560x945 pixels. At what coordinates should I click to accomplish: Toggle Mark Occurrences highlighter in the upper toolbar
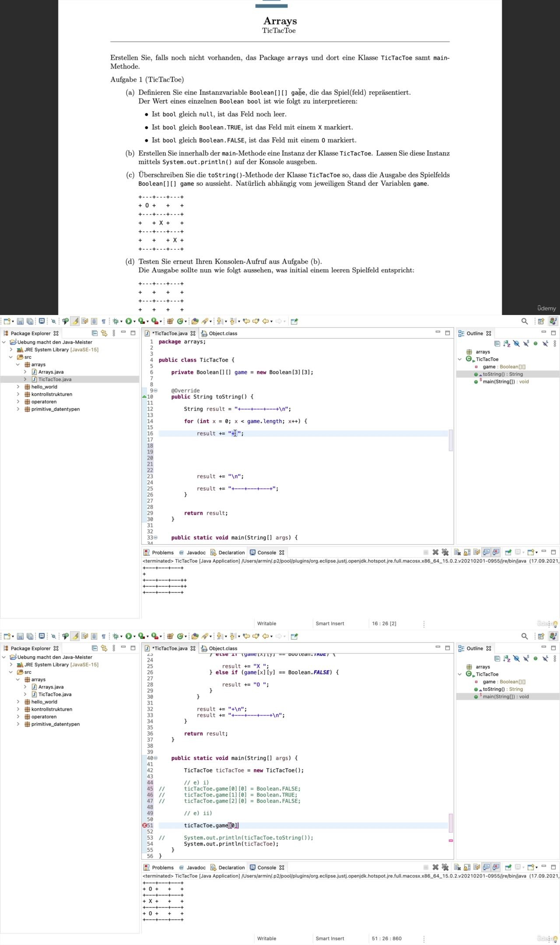tap(75, 321)
